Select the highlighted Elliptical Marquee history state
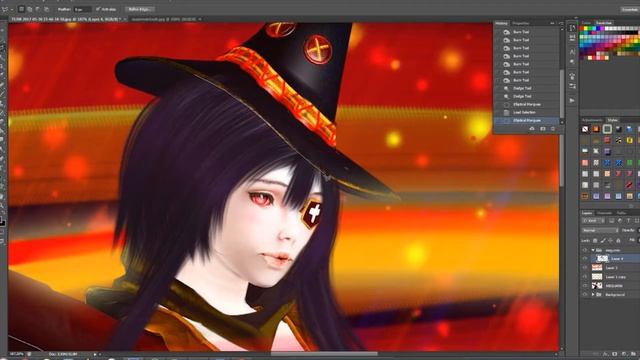 click(526, 120)
